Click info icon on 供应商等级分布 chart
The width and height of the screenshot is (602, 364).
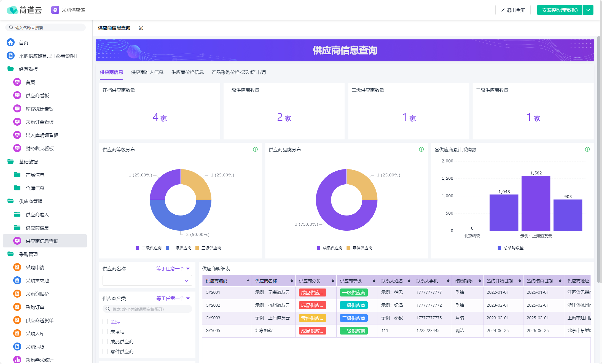click(255, 149)
